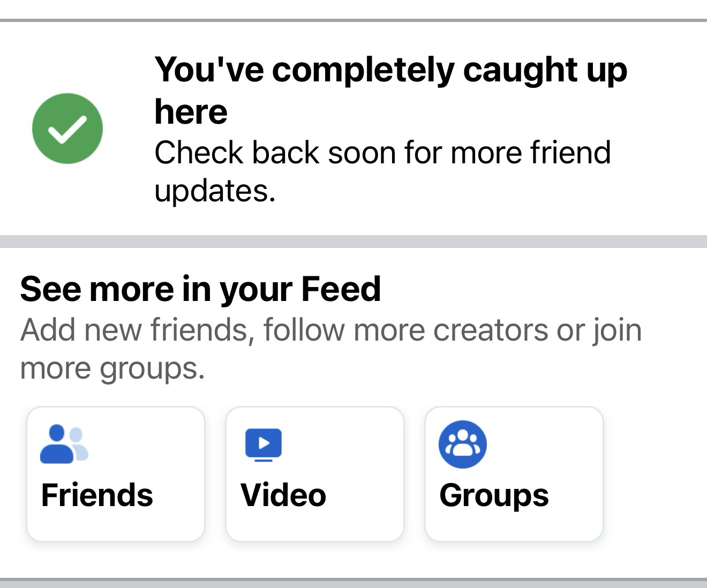Click the "Add new friends, follow more creators" description

click(330, 330)
